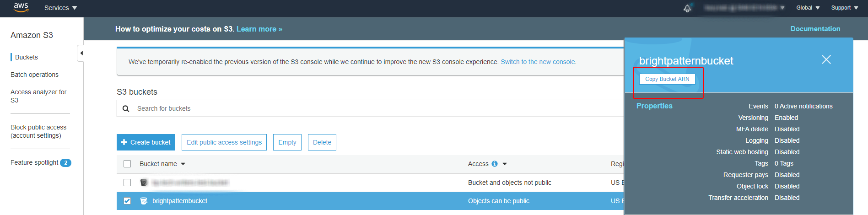Open the Global region dropdown

[x=808, y=8]
